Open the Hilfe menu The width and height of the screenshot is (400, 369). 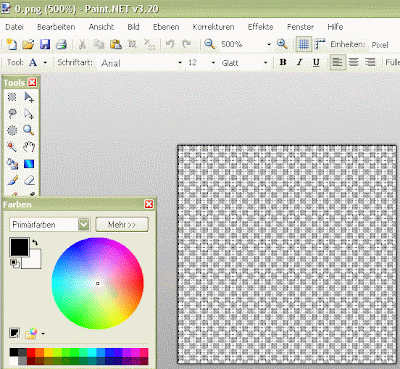[x=335, y=27]
